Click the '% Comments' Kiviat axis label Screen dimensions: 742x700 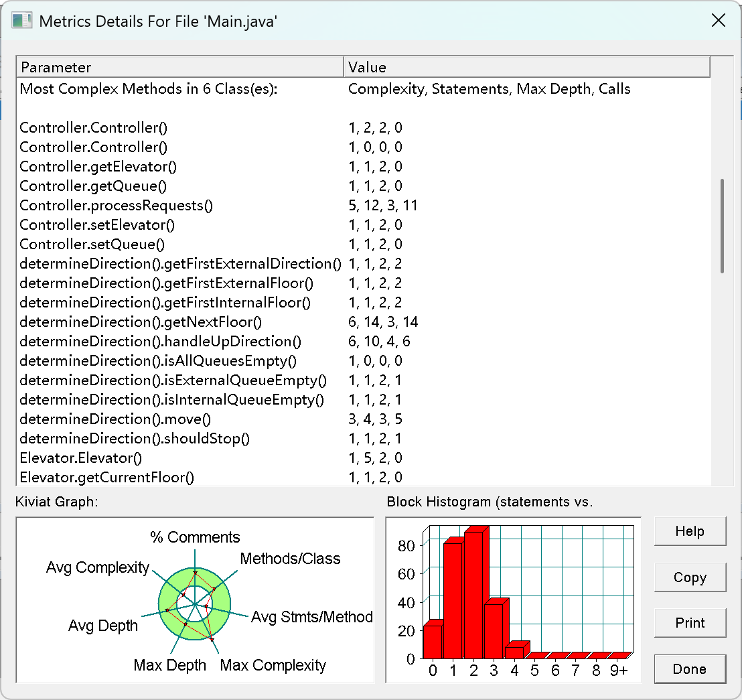coord(195,537)
